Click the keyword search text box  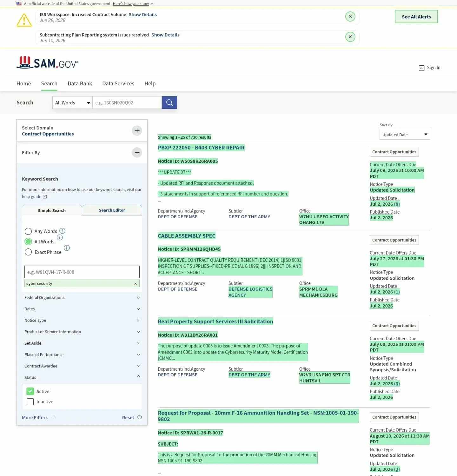coord(82,272)
